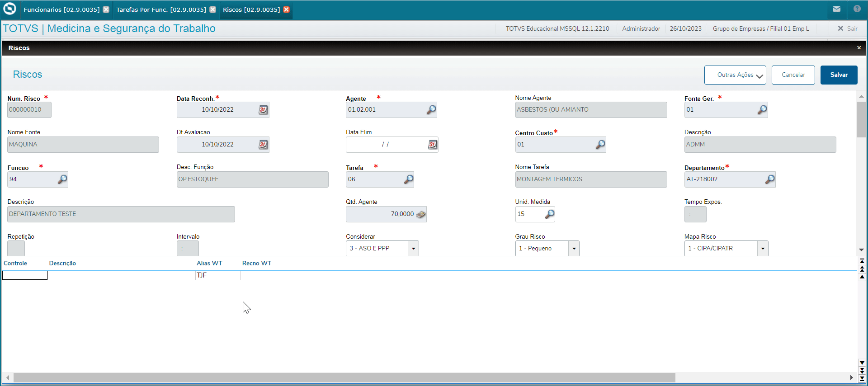Open the mail messages icon

pyautogui.click(x=836, y=9)
